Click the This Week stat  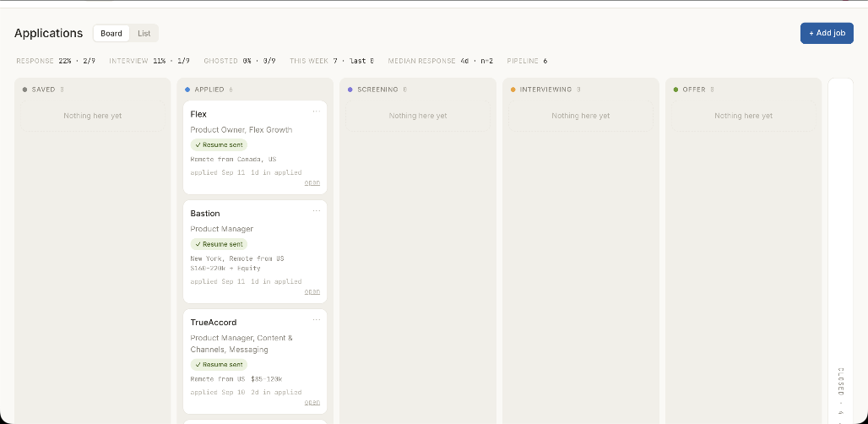[x=332, y=61]
